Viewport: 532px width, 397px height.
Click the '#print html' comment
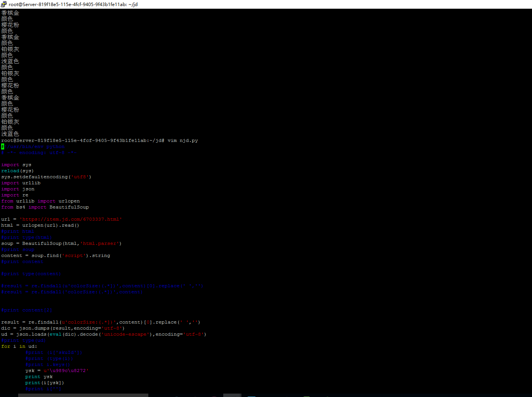tap(18, 232)
